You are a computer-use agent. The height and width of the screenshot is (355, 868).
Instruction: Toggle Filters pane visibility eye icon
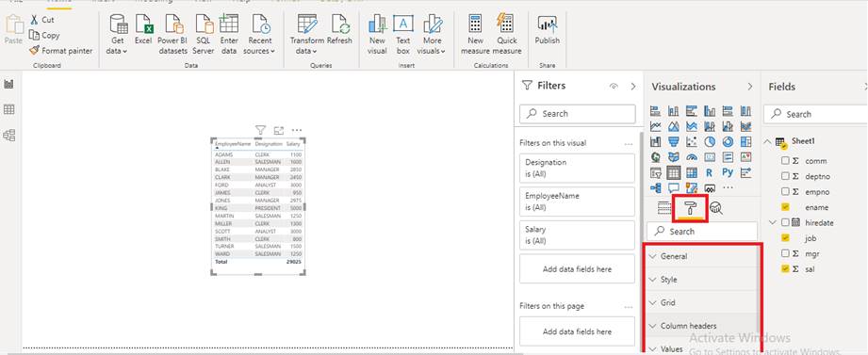pyautogui.click(x=614, y=87)
